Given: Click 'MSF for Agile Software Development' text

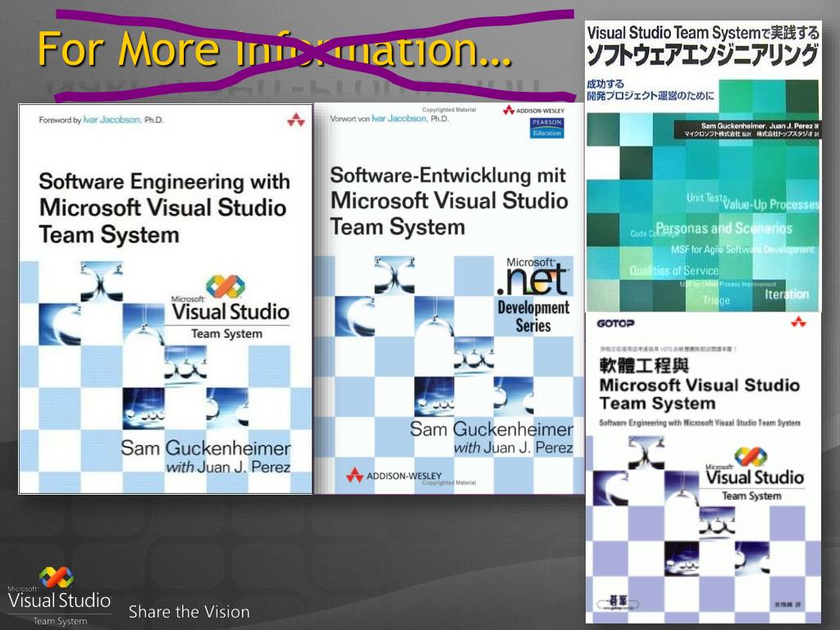Looking at the screenshot, I should coord(742,249).
